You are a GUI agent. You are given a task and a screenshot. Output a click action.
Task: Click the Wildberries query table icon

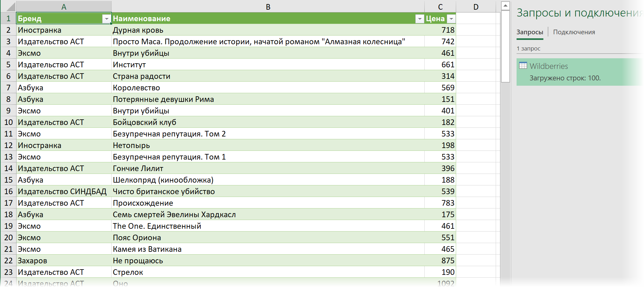tap(523, 65)
